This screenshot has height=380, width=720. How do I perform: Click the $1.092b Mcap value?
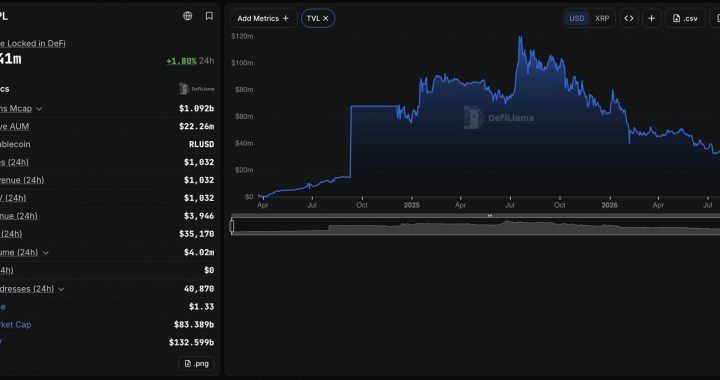[x=197, y=109]
